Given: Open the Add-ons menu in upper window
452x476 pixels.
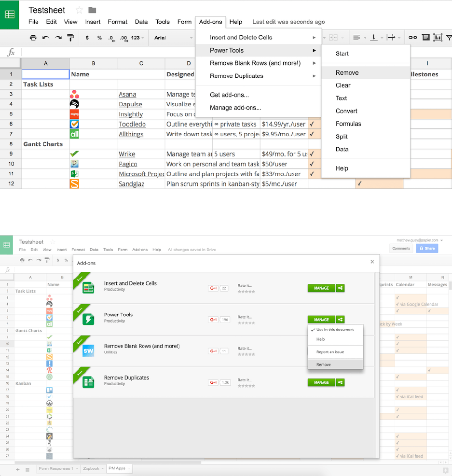Looking at the screenshot, I should tap(210, 22).
